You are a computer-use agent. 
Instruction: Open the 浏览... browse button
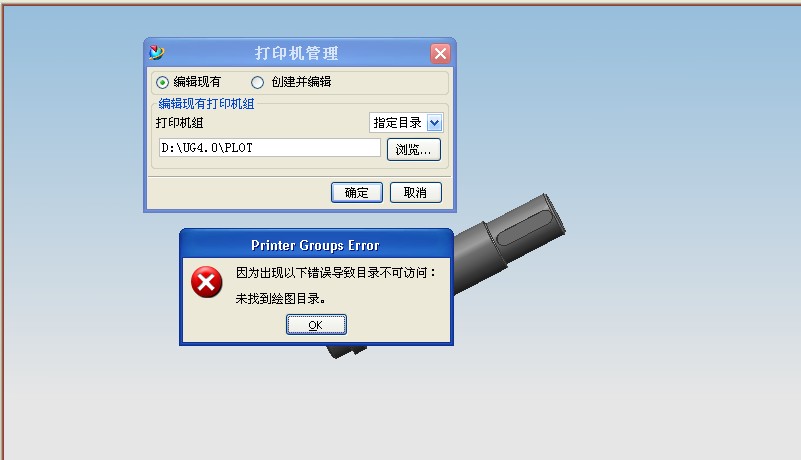pos(414,150)
